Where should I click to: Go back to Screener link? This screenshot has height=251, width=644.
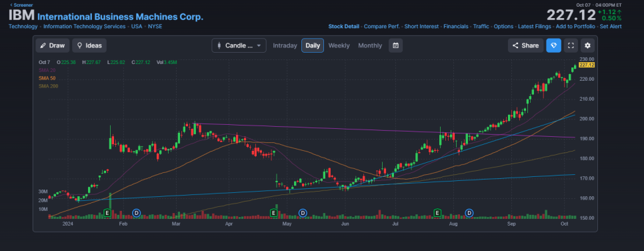pos(22,5)
